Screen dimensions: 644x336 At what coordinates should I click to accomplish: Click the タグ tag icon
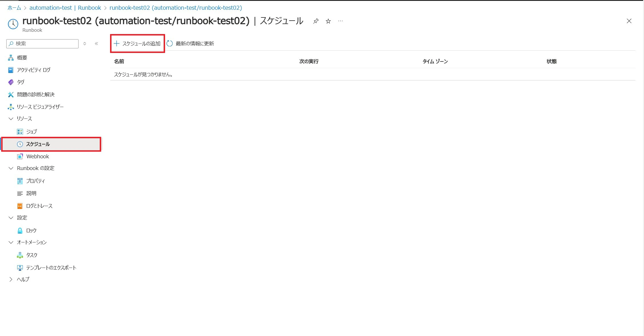(11, 82)
